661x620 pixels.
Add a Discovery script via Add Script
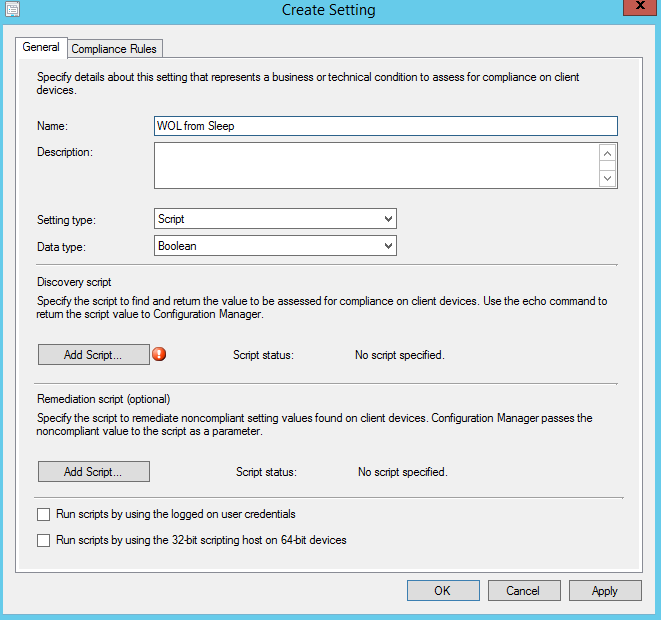[93, 355]
